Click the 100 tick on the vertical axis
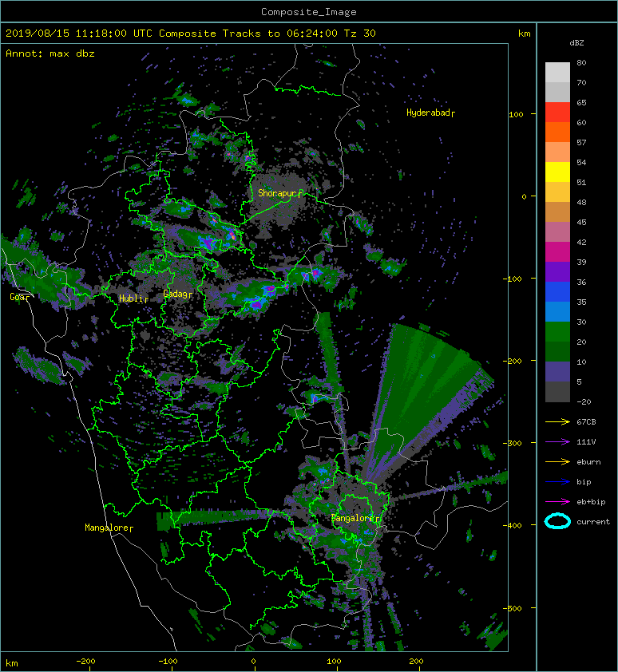 516,114
